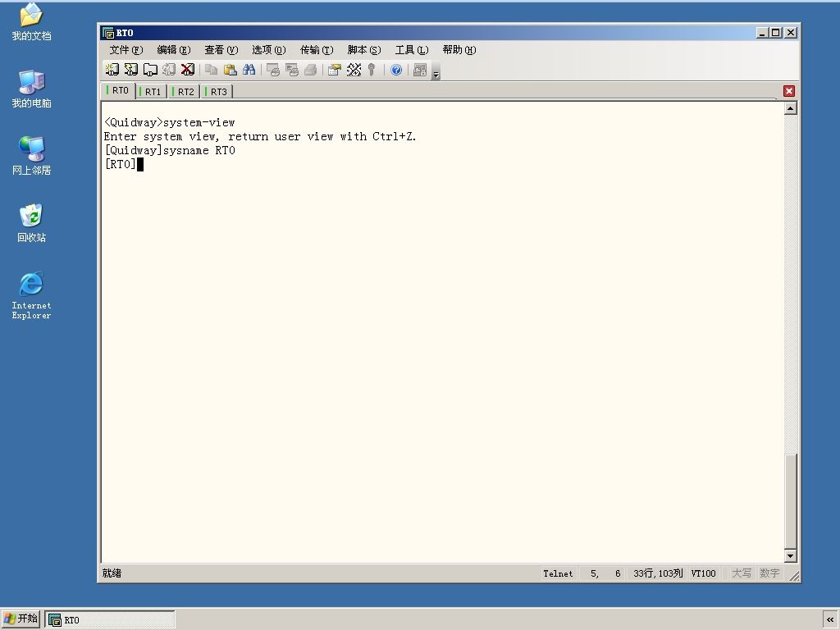Viewport: 840px width, 630px height.
Task: Switch to the RT3 session tab
Action: point(217,92)
